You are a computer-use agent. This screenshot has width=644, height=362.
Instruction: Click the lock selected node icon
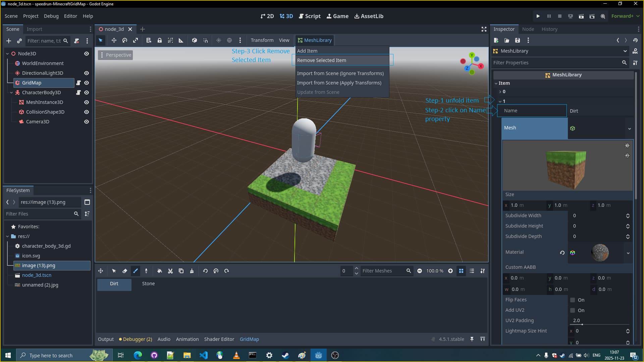pos(160,40)
